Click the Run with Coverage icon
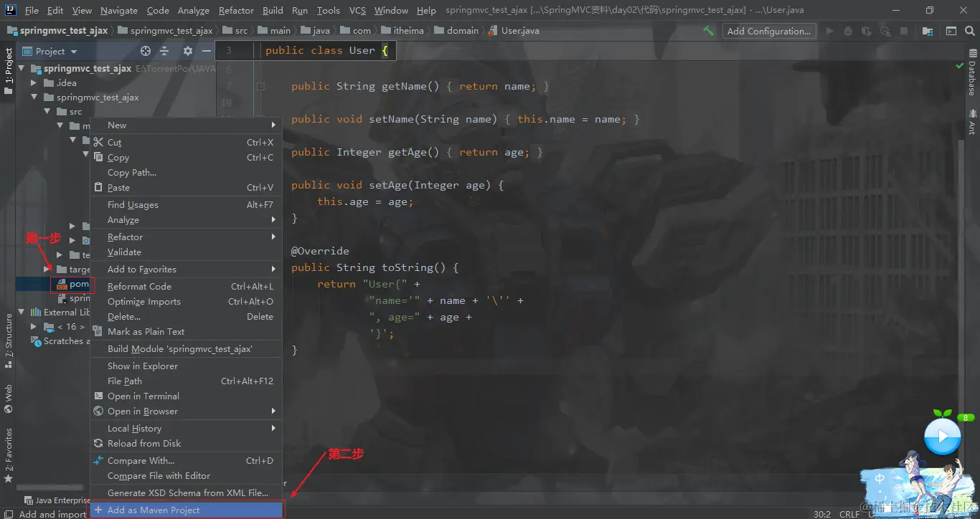This screenshot has width=980, height=519. [x=867, y=31]
